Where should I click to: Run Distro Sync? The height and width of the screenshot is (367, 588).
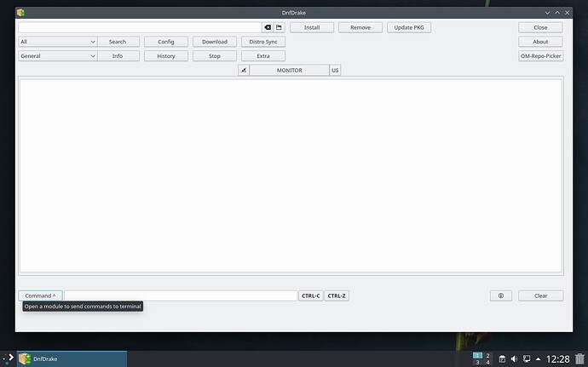click(x=263, y=42)
